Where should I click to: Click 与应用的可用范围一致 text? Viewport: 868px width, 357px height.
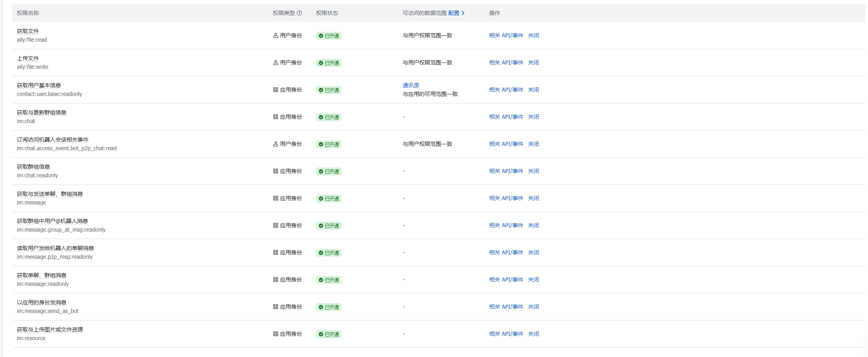tap(430, 94)
